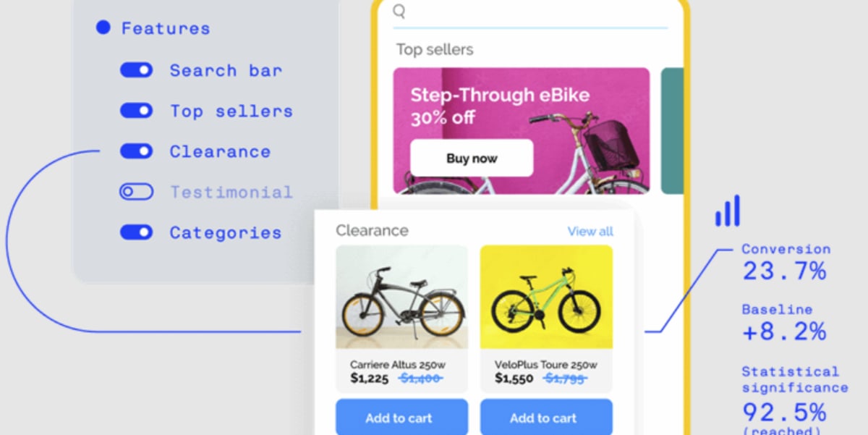The image size is (868, 435).
Task: Click the Features bullet indicator
Action: click(102, 28)
